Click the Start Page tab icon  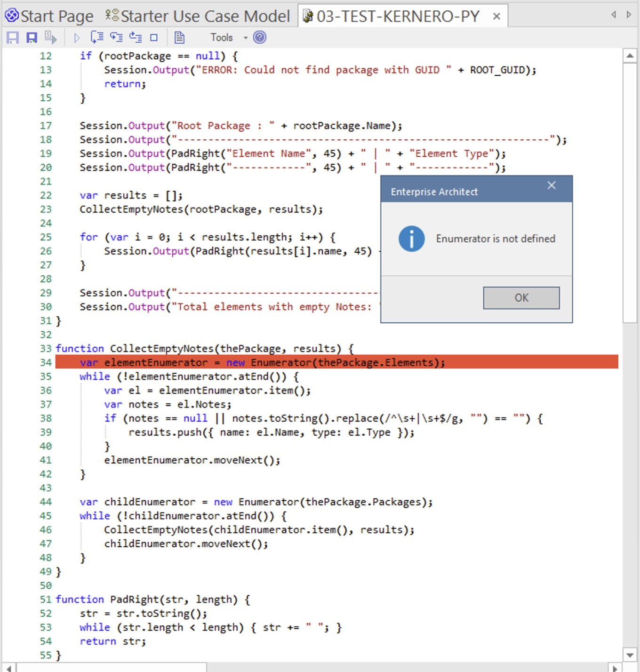pos(12,16)
